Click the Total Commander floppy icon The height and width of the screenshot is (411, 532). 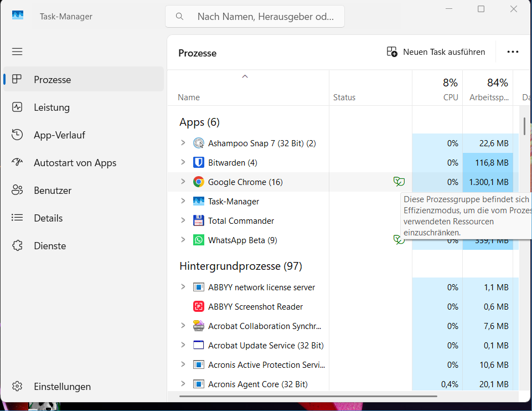[199, 220]
